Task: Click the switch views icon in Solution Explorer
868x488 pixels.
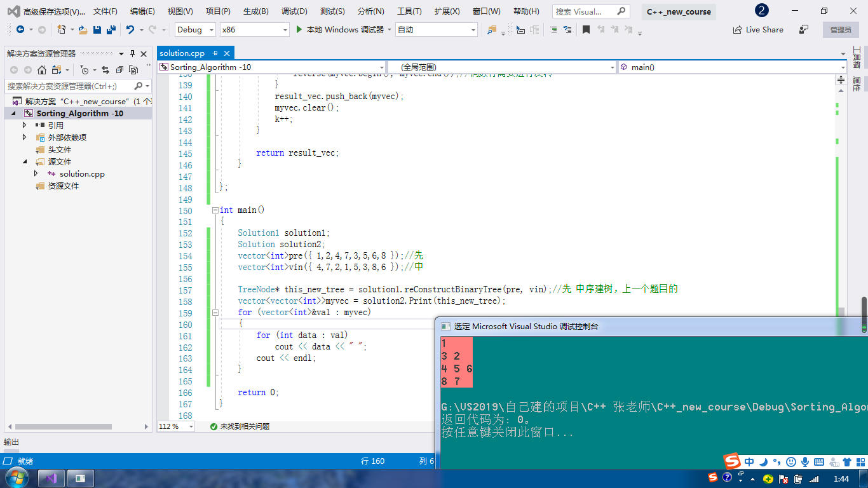Action: click(57, 70)
